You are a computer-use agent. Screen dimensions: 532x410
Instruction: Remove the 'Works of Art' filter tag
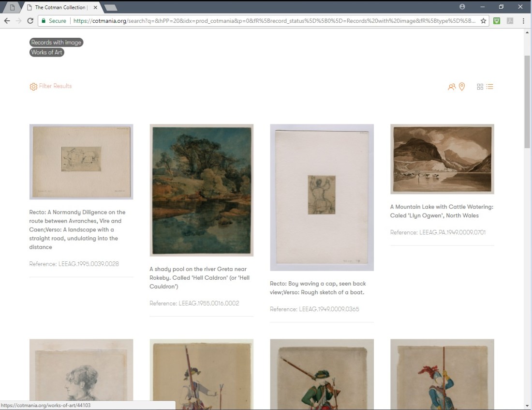47,52
